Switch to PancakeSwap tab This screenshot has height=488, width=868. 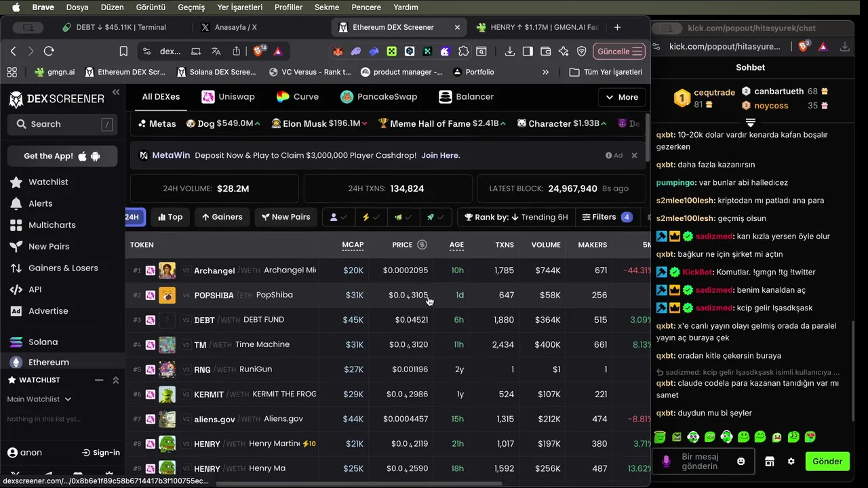(x=378, y=97)
